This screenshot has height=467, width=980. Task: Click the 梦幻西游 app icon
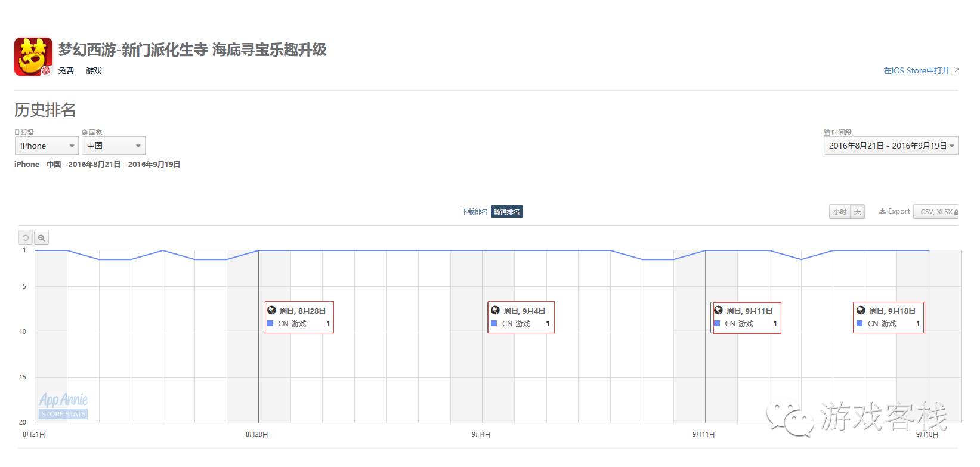click(x=33, y=57)
